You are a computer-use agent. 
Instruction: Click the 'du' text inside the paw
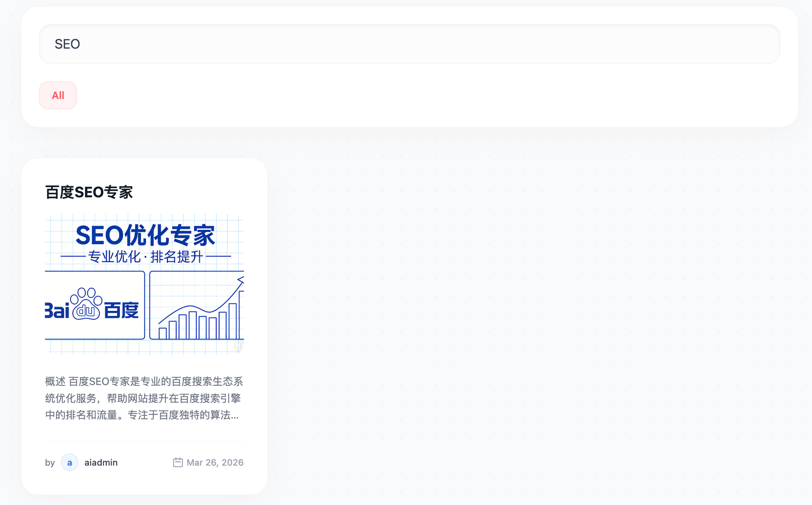click(86, 311)
